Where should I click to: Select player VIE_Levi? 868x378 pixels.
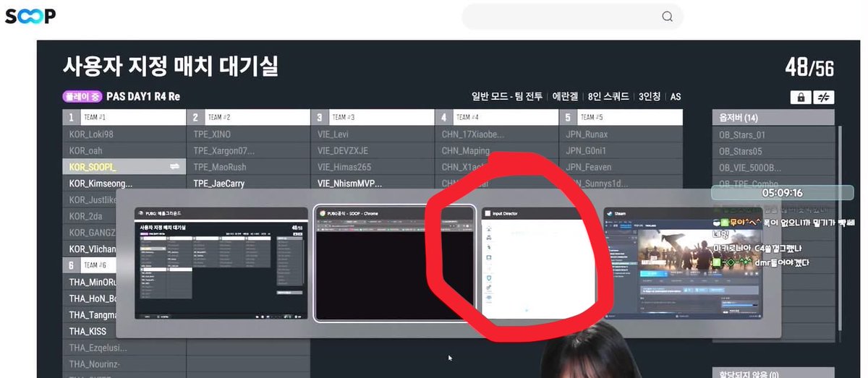pyautogui.click(x=373, y=134)
